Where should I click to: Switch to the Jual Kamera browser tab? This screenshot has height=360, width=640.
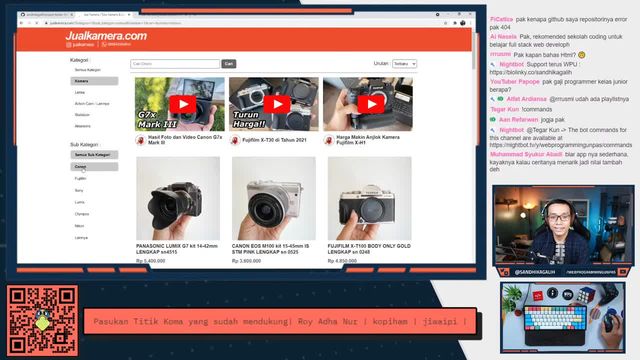tap(105, 15)
